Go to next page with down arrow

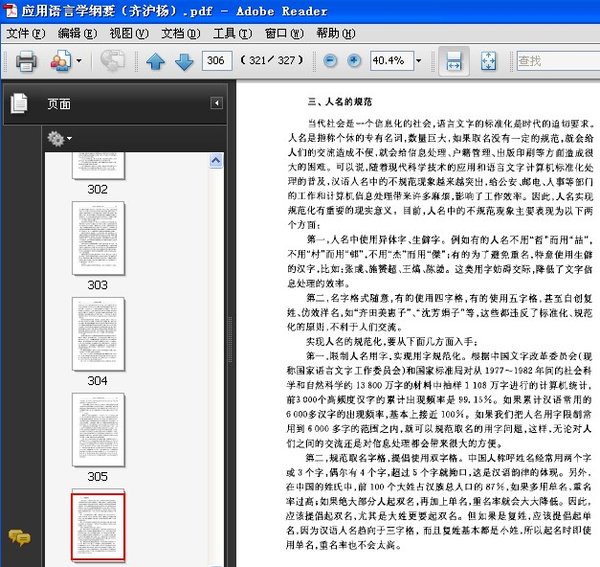pos(184,62)
